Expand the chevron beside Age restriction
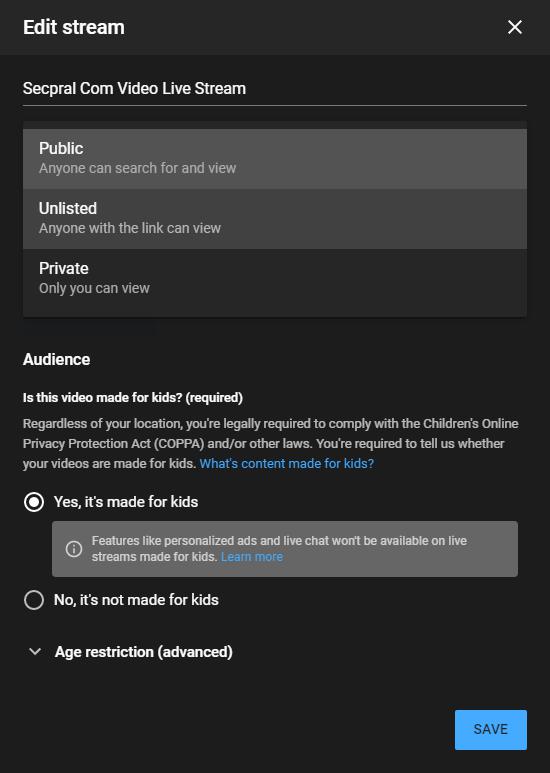 coord(35,652)
